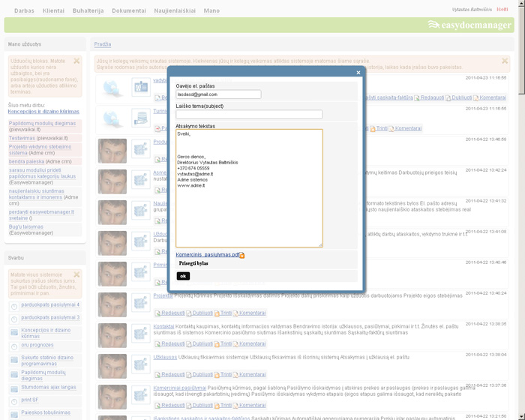Viewport: 525px width, 420px height.
Task: Click icon beside Sukurto statinio dizaino programavimas
Action: (x=14, y=360)
